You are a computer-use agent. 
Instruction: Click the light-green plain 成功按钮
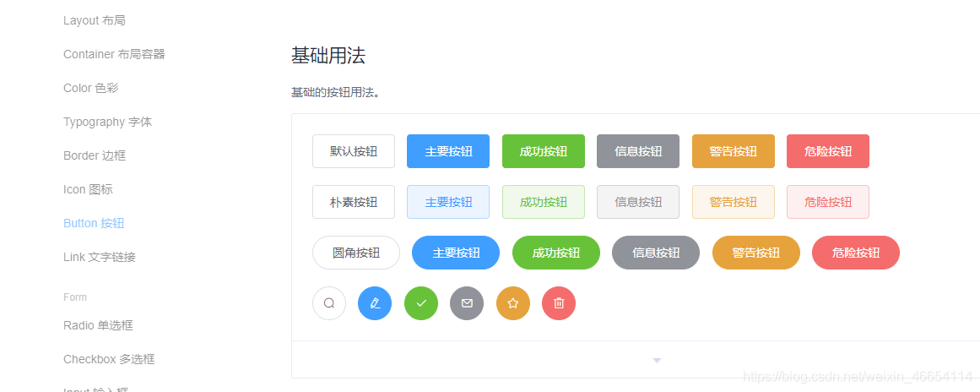click(x=544, y=202)
